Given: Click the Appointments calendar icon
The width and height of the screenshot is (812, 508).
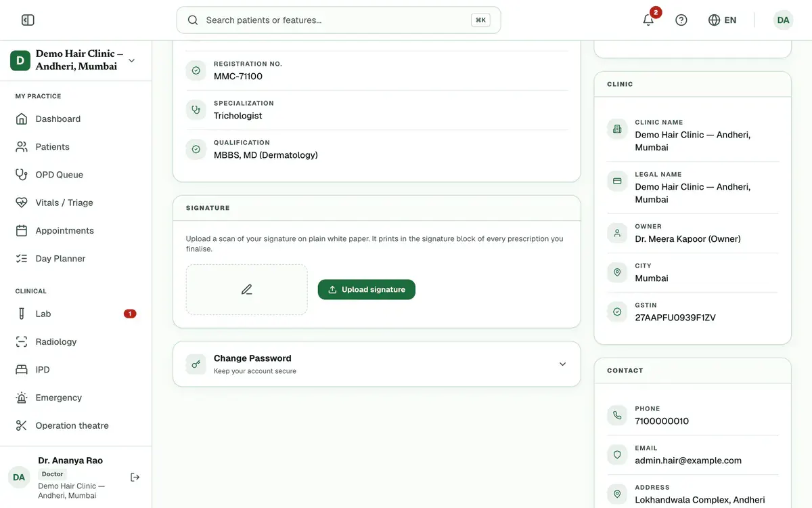Looking at the screenshot, I should pos(22,230).
